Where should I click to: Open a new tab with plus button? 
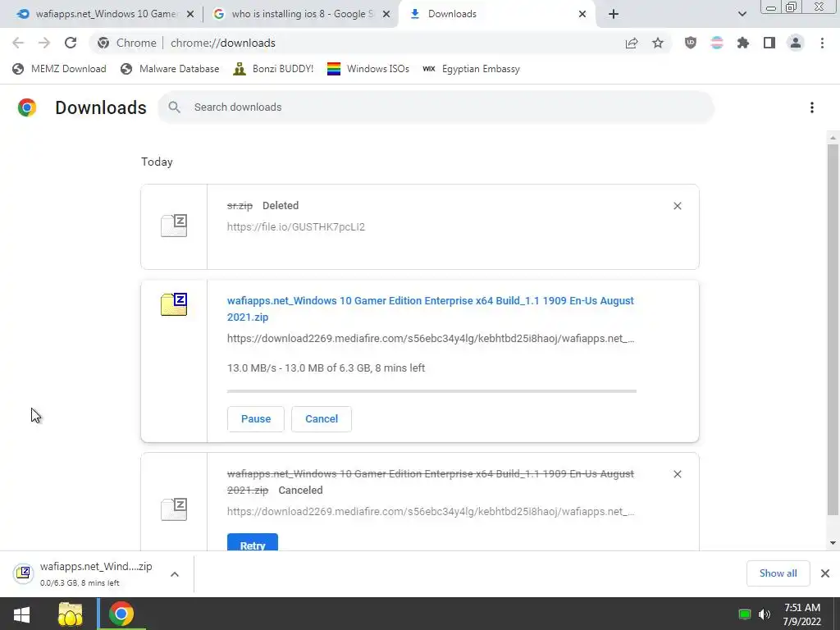[x=614, y=14]
